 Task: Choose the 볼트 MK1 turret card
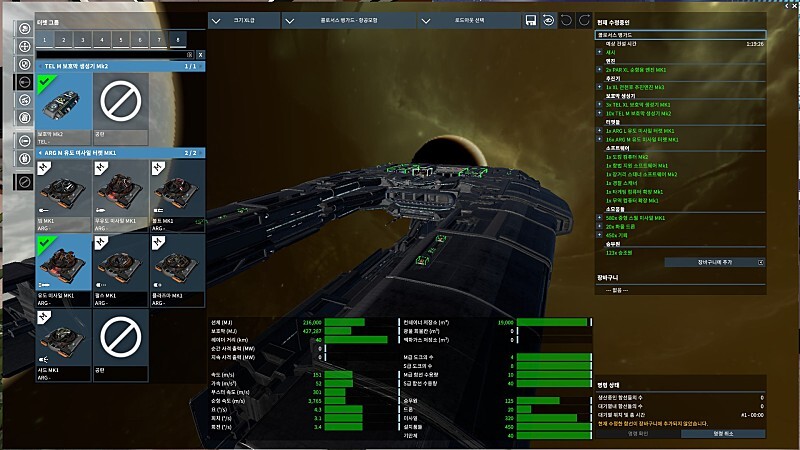click(x=178, y=196)
